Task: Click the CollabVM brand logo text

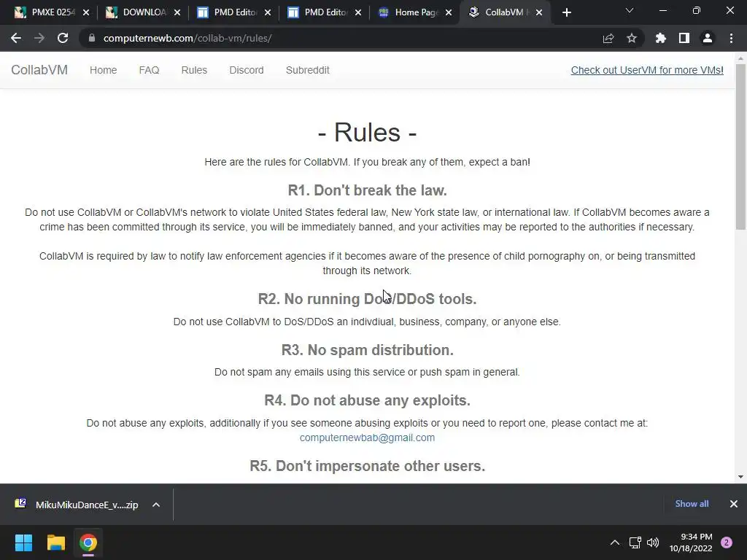Action: (x=39, y=70)
